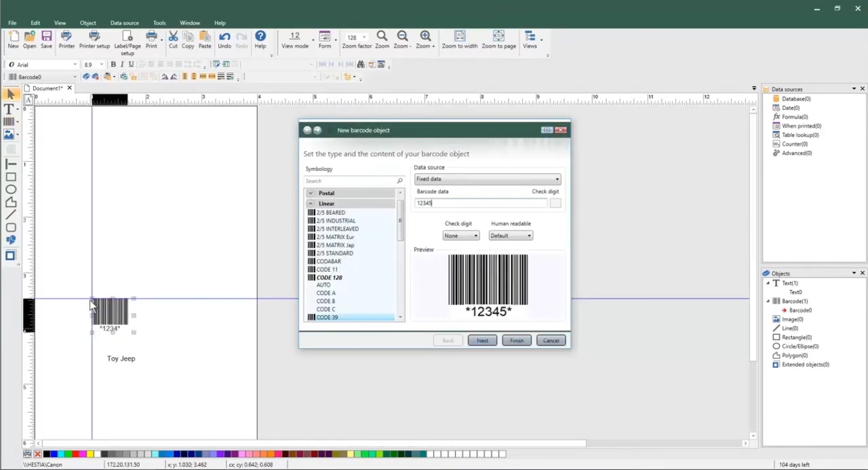Select the Rectangle drawing tool
Image resolution: width=868 pixels, height=470 pixels.
11,177
